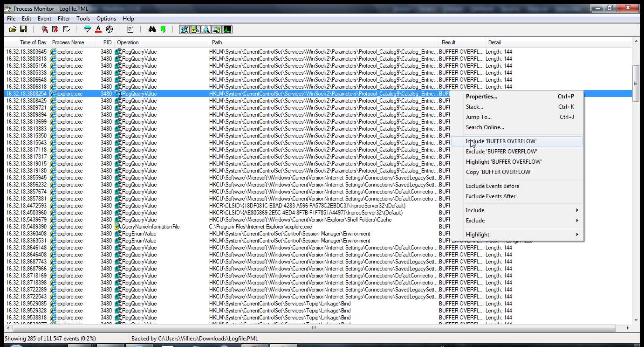Open the File menu

coord(11,19)
